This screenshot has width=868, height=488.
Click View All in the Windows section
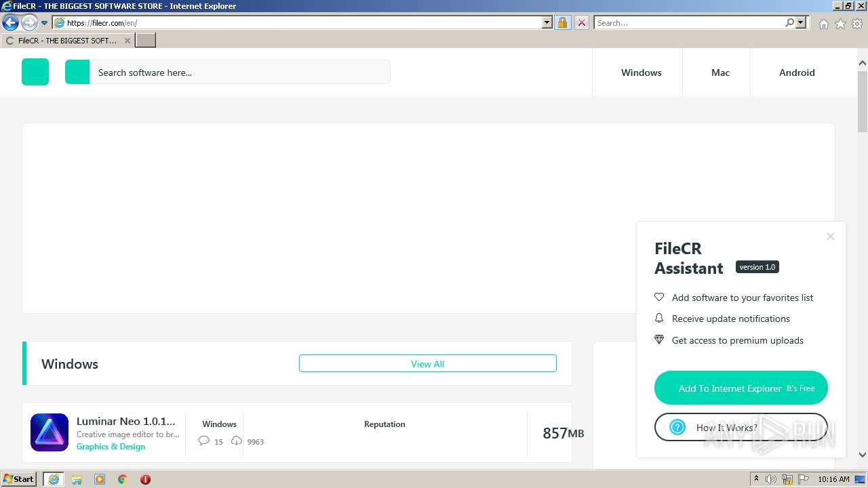pos(427,363)
